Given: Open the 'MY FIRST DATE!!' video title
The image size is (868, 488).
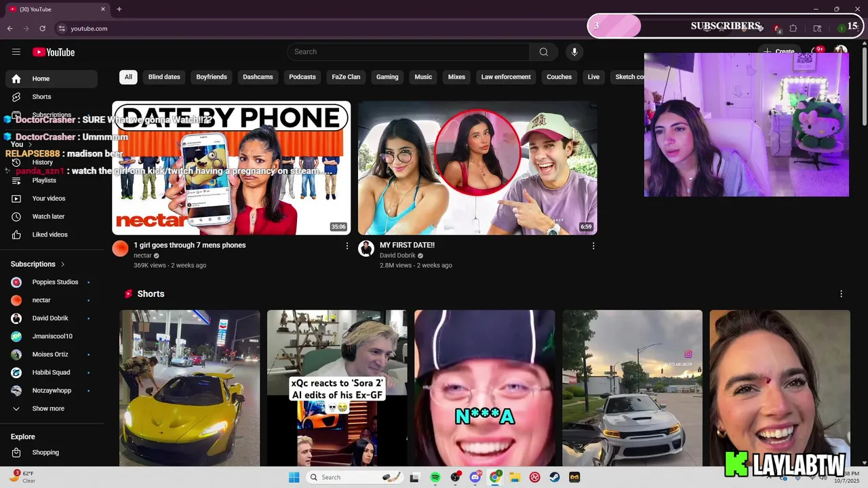Looking at the screenshot, I should [x=407, y=245].
